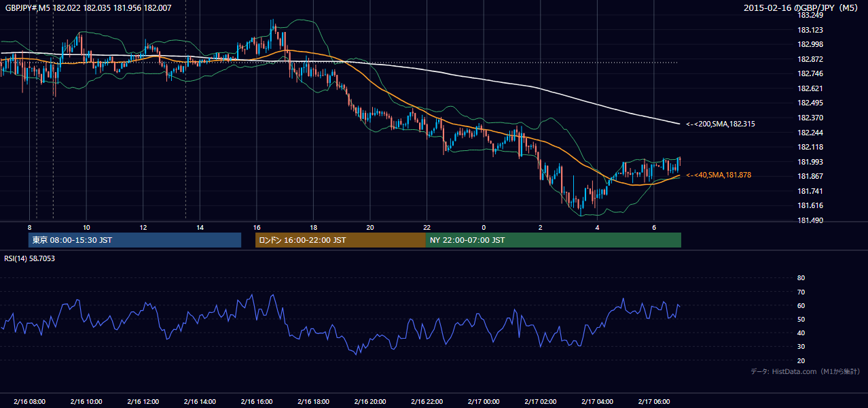This screenshot has width=868, height=408.
Task: Click price axis value 183.123
Action: click(x=810, y=30)
